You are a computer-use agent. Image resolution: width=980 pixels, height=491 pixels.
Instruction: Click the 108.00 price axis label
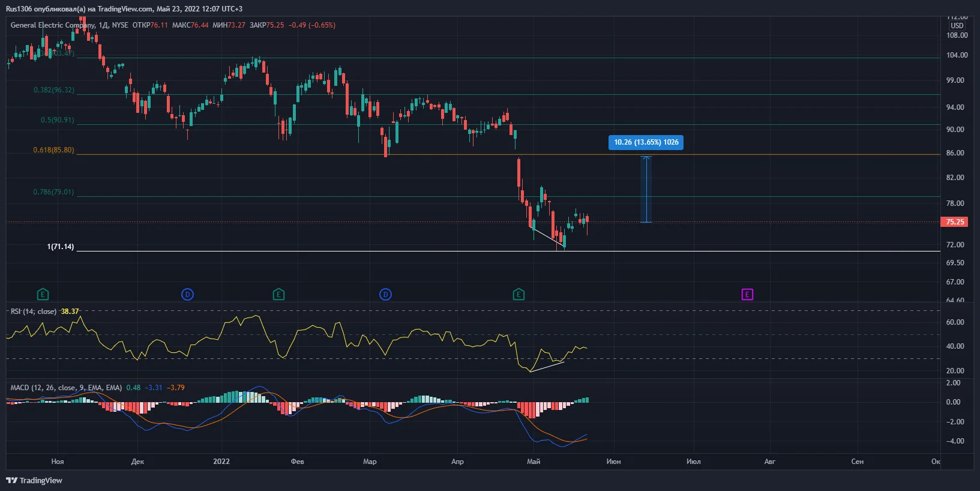tap(957, 35)
